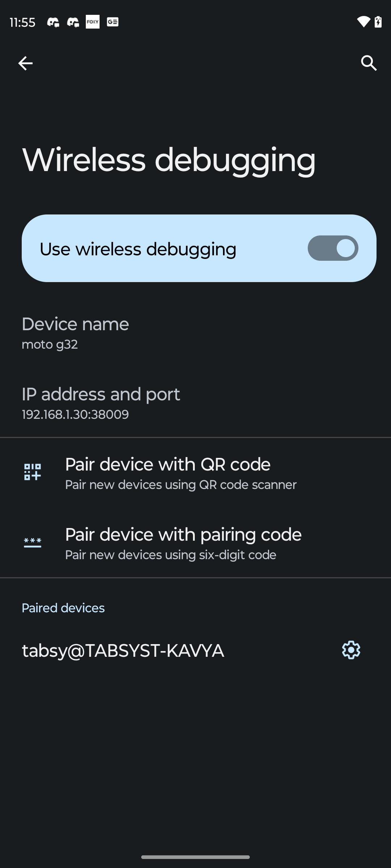Tap the IP address and port entry
The height and width of the screenshot is (868, 391).
101,403
